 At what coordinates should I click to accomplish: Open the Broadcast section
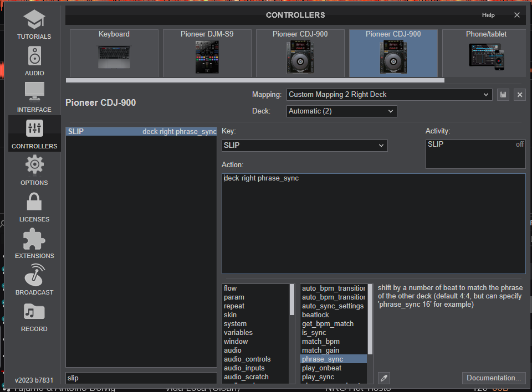(x=34, y=280)
